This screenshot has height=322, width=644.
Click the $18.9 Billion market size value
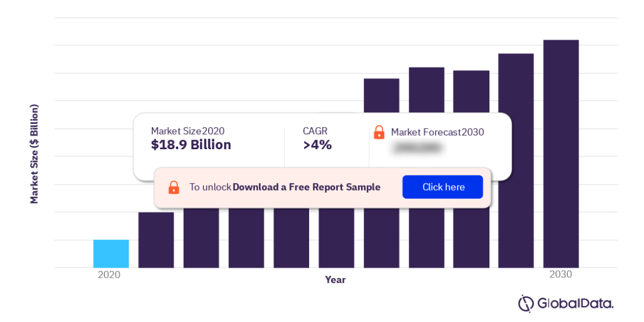[191, 145]
